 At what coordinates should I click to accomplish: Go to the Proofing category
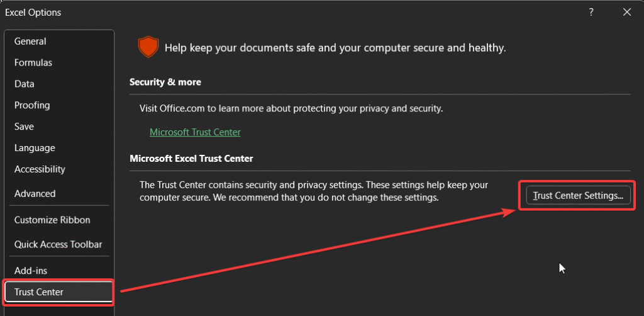pos(32,105)
